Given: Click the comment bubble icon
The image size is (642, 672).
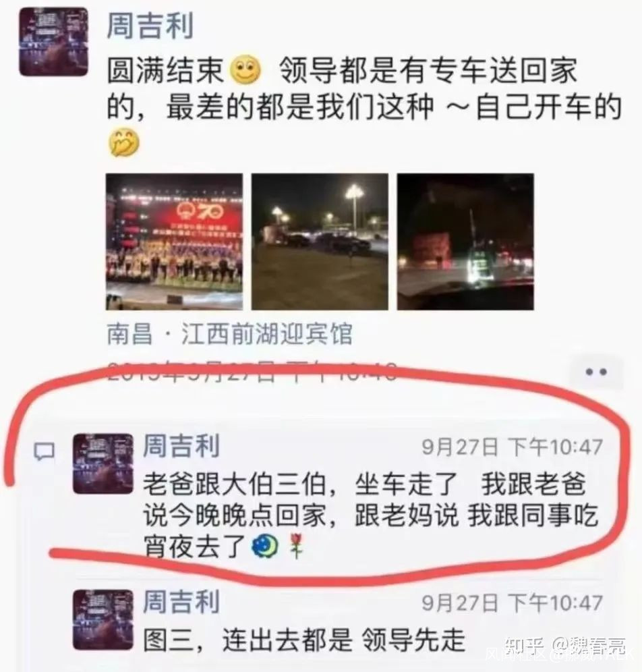Looking at the screenshot, I should 45,452.
